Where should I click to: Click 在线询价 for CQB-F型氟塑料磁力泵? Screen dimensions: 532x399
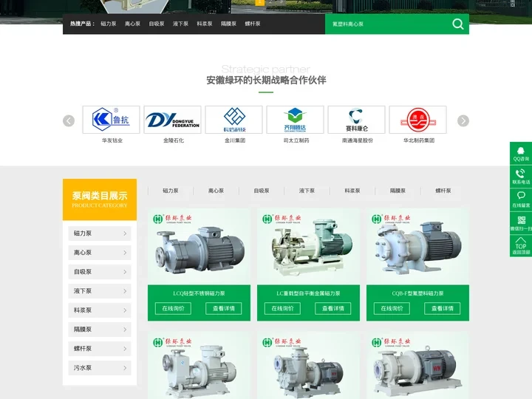(x=392, y=308)
